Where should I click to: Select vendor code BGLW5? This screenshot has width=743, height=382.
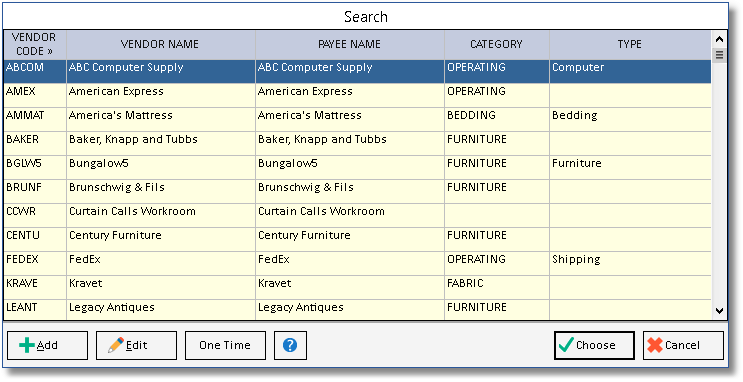[24, 163]
